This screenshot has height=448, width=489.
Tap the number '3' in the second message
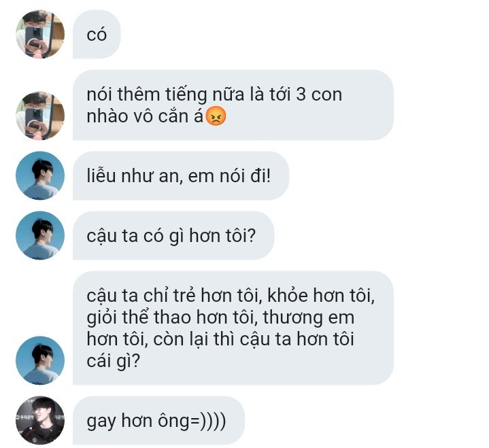pyautogui.click(x=301, y=94)
